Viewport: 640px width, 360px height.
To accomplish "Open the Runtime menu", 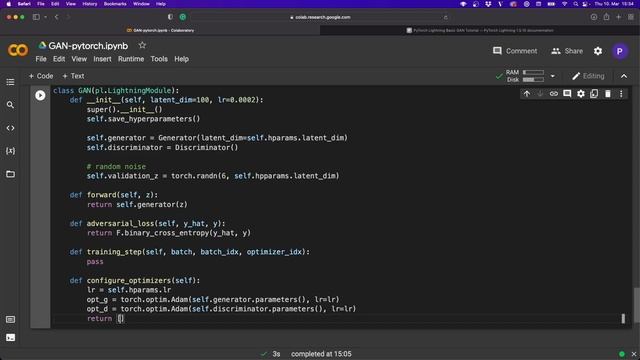I will coord(131,59).
